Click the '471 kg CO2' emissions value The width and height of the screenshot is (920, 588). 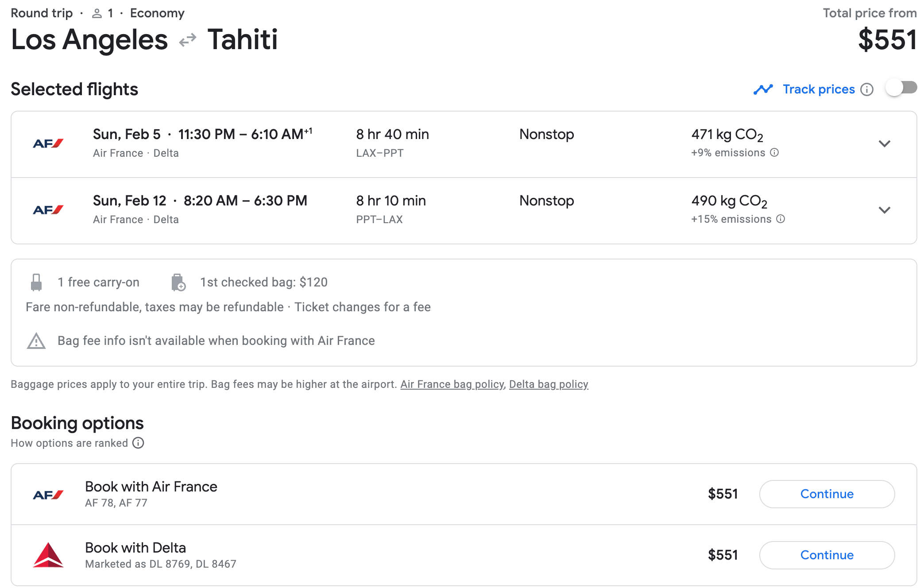click(727, 135)
